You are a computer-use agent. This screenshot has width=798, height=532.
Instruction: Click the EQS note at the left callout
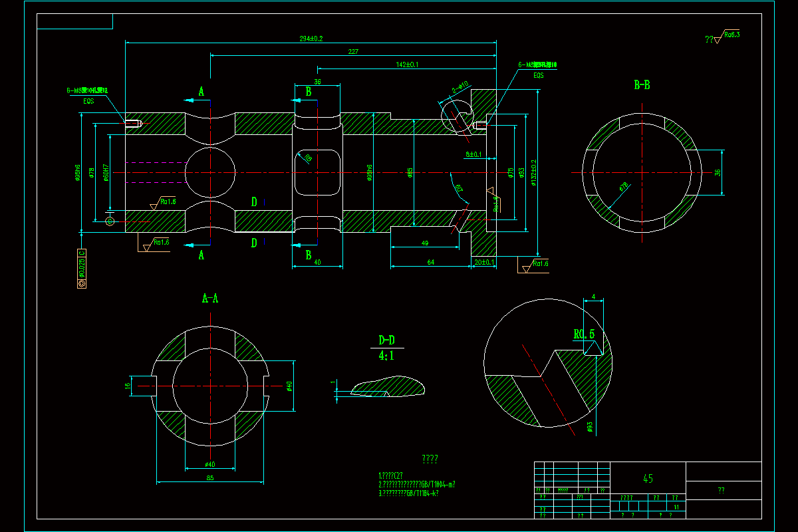pos(88,101)
